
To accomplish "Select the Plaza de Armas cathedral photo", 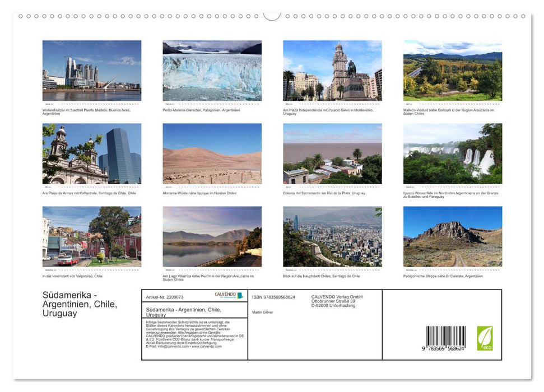I will [x=91, y=153].
